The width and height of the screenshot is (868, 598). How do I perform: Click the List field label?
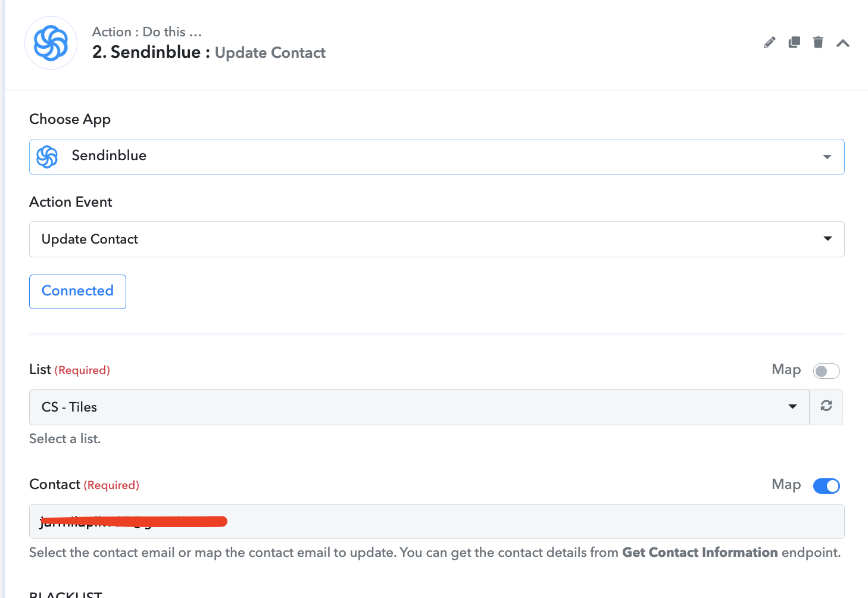[x=40, y=370]
